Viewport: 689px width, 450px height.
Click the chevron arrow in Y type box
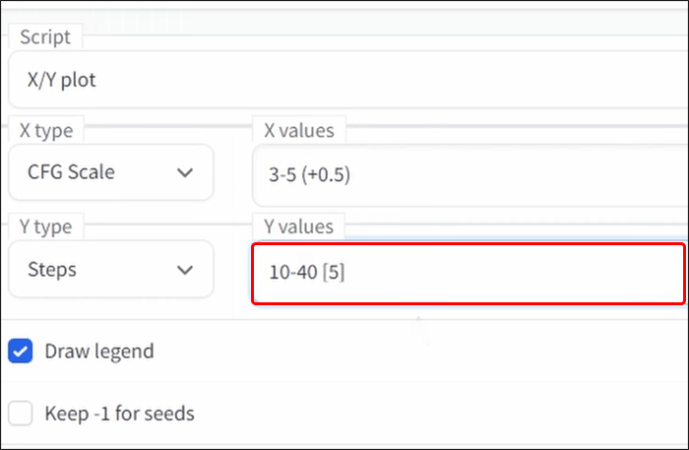tap(185, 270)
